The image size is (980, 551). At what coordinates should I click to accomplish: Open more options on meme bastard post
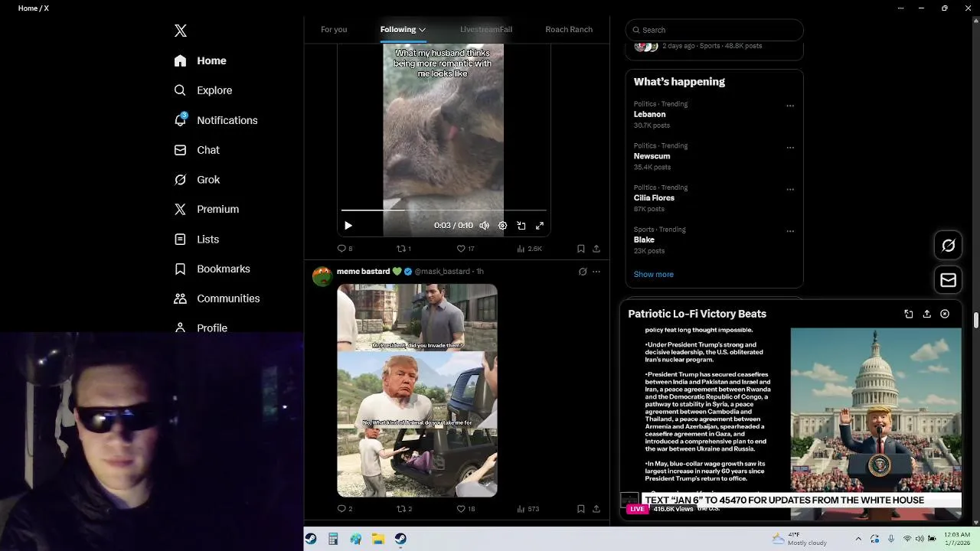(596, 272)
